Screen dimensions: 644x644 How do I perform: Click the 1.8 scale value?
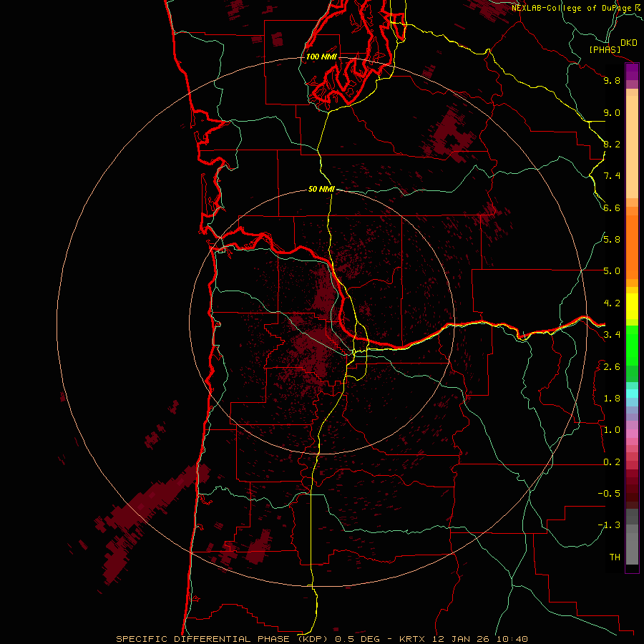[x=612, y=399]
